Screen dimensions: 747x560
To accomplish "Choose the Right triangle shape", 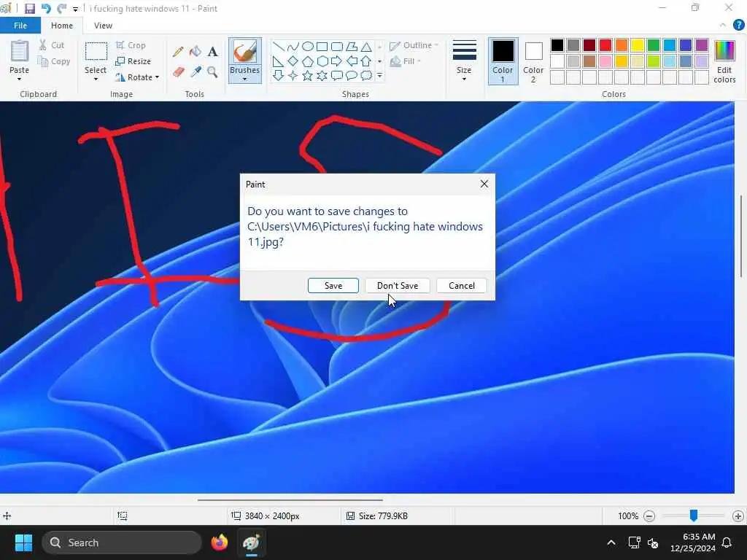I will click(x=278, y=61).
